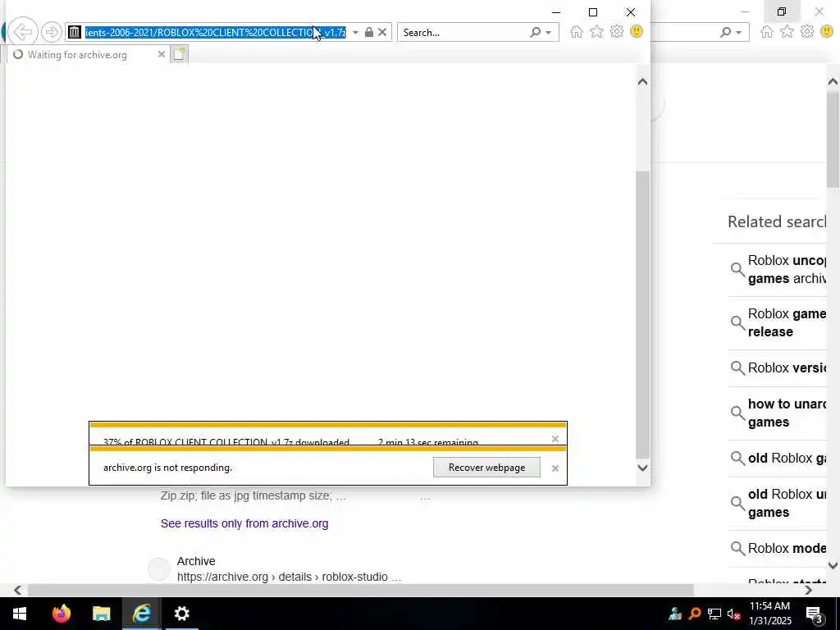Open Favorites star in front IE window
The height and width of the screenshot is (630, 840).
point(596,32)
